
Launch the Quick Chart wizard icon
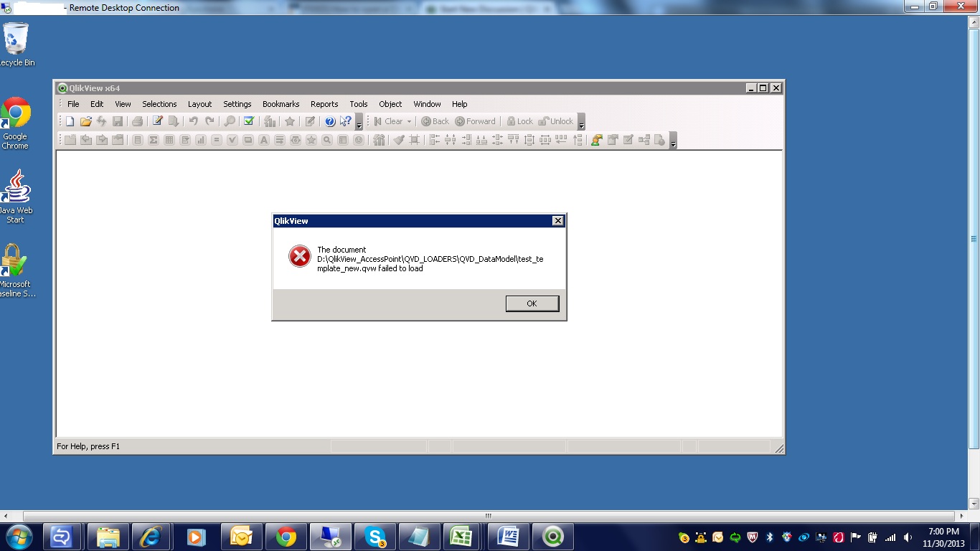click(x=270, y=121)
